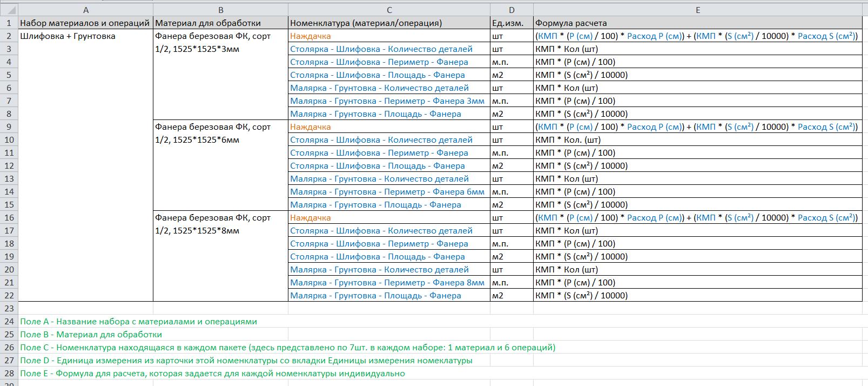
Task: Click the select-all corner of the sheet
Action: pyautogui.click(x=9, y=10)
